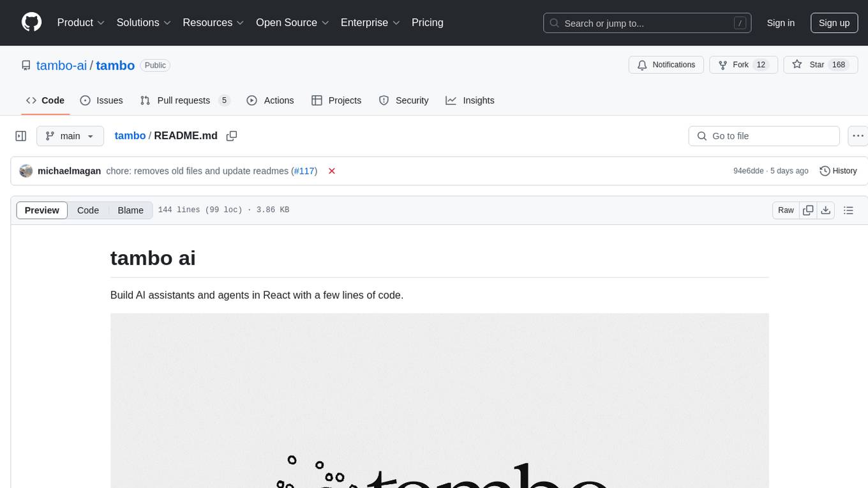This screenshot has width=868, height=488.
Task: Focus the Go to file input
Action: (764, 136)
